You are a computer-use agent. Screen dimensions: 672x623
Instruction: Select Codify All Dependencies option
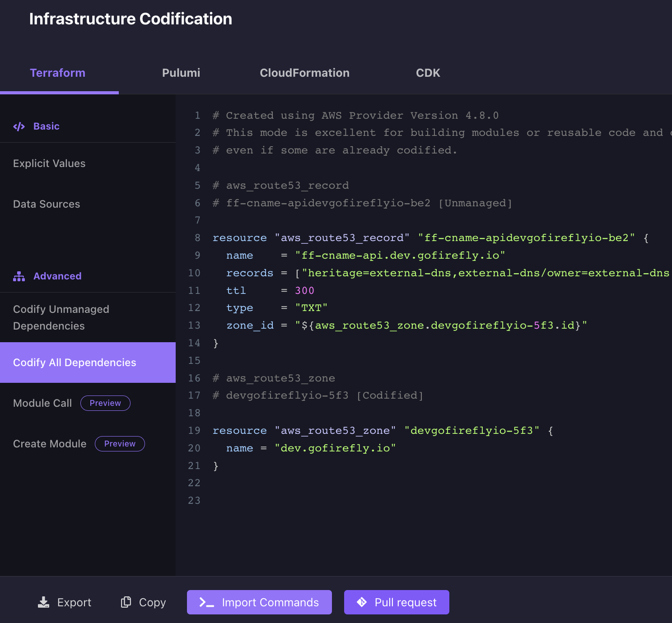tap(75, 363)
